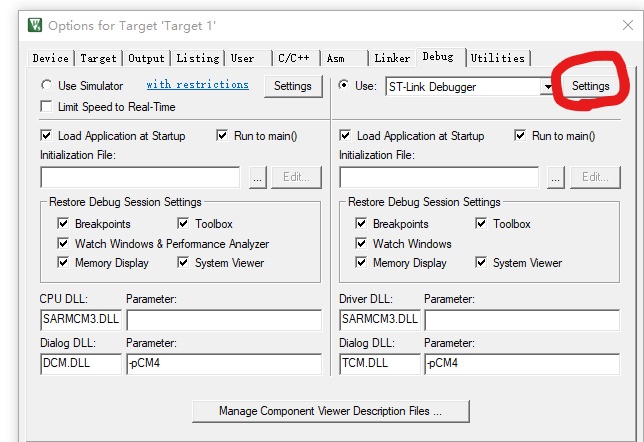The height and width of the screenshot is (442, 644).
Task: Click simulator Edit... button
Action: (296, 177)
